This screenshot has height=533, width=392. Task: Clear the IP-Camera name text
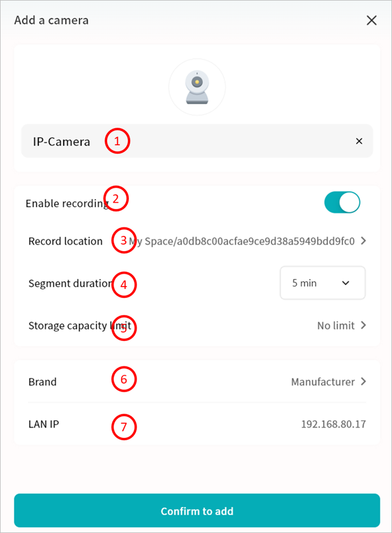coord(359,141)
